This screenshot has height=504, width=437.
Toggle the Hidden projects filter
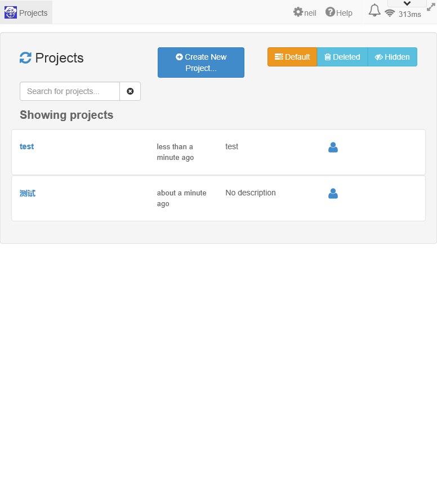393,57
